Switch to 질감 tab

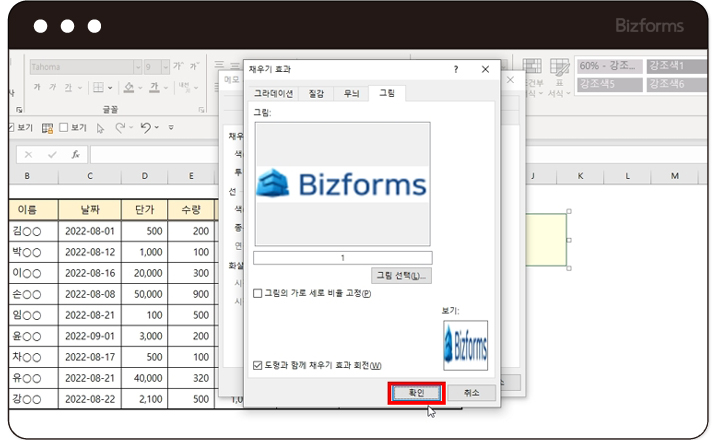pyautogui.click(x=316, y=93)
